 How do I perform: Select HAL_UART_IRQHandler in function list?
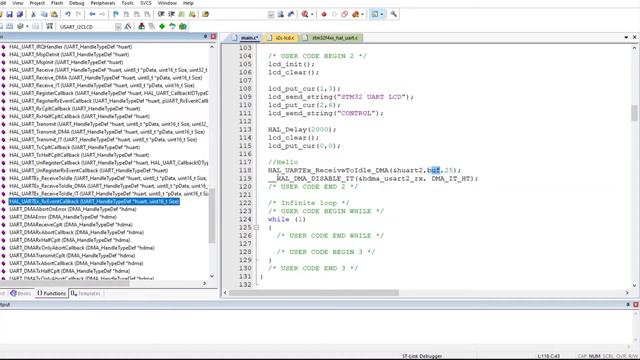click(x=71, y=47)
